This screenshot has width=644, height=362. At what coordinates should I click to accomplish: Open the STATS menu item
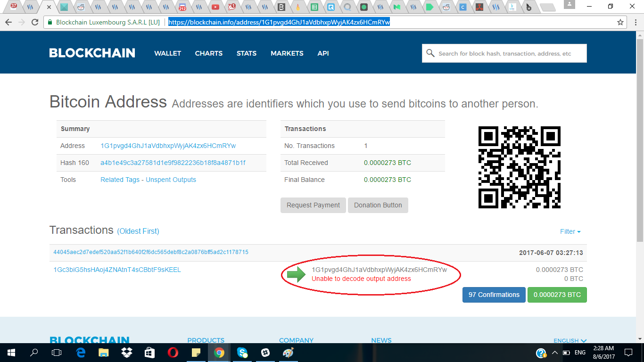247,53
